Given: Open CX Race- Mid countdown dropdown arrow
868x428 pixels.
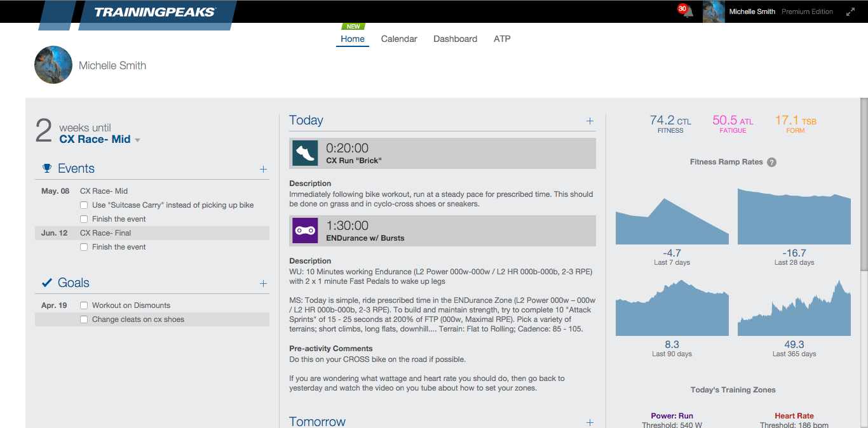Looking at the screenshot, I should coord(138,140).
